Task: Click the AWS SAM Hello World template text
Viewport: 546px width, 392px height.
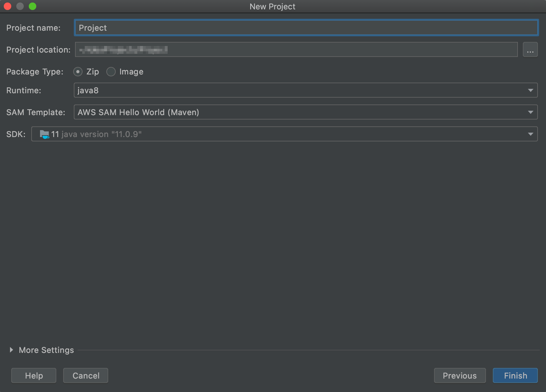Action: [x=138, y=112]
